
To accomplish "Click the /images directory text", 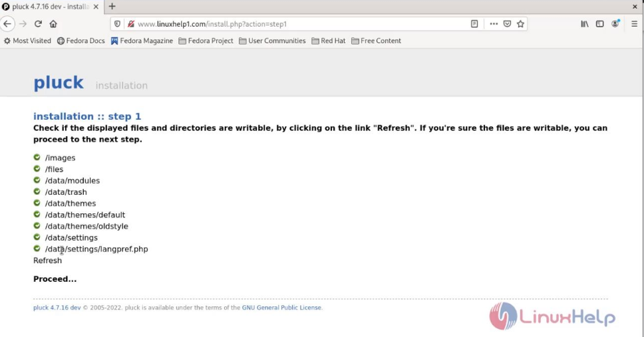I will 61,158.
